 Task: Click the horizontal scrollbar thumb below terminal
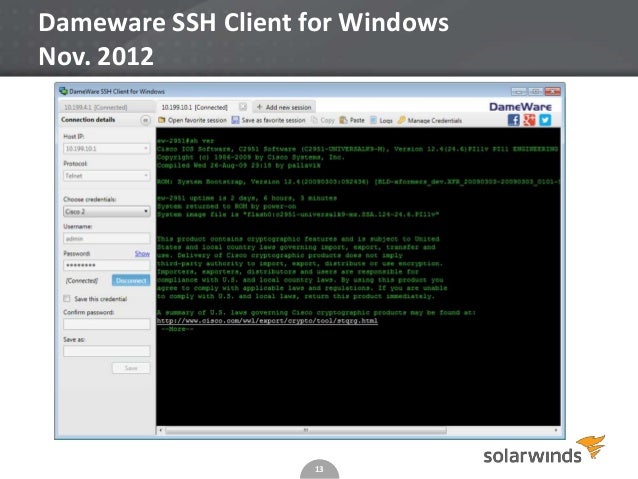(306, 430)
